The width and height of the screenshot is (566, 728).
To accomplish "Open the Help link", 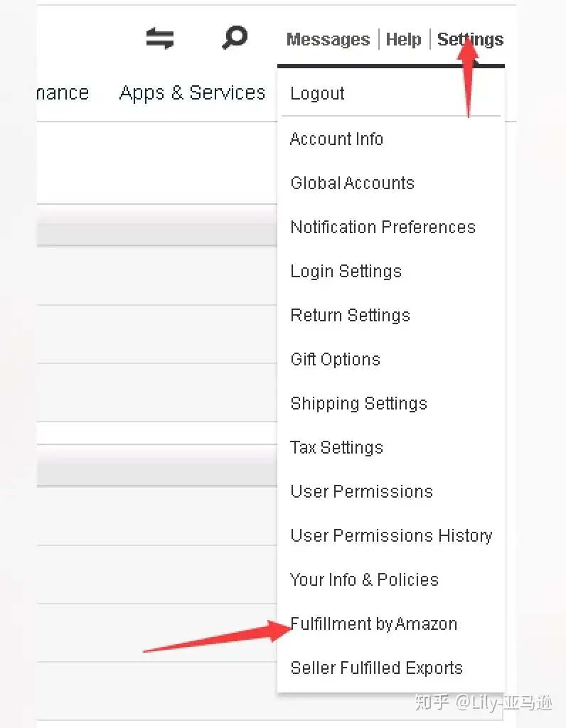I will (x=403, y=40).
